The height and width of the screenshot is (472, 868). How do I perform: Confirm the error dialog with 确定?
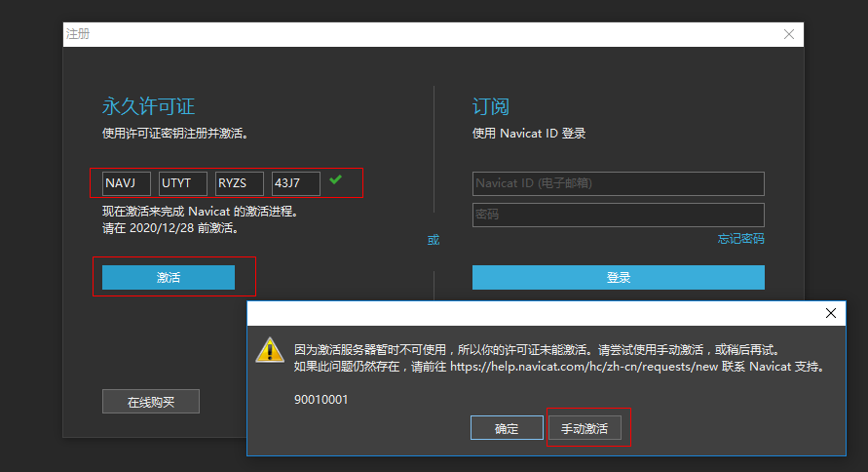[x=507, y=428]
